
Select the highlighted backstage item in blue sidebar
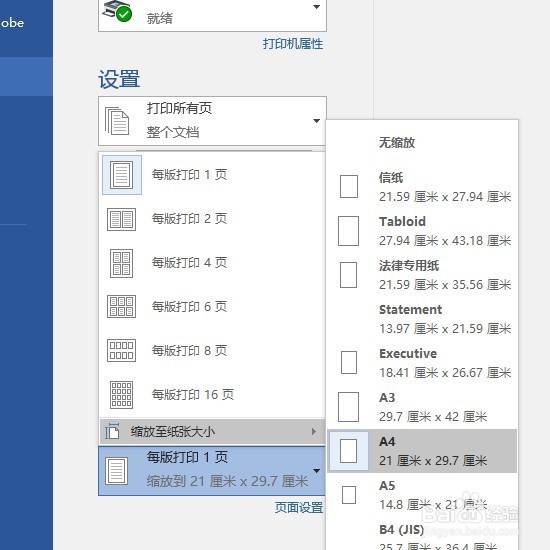pos(26,76)
